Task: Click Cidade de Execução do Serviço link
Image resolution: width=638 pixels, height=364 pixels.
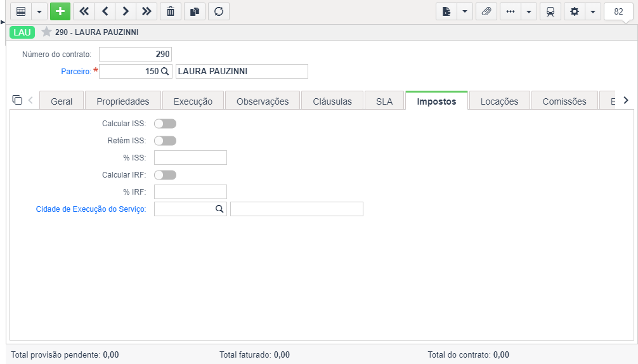Action: [x=91, y=209]
